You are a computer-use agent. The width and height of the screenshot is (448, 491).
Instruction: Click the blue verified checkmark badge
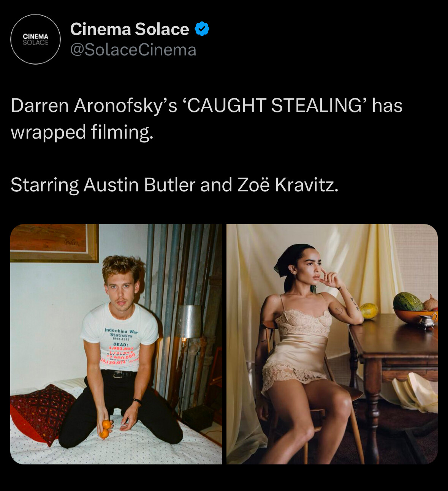point(202,29)
